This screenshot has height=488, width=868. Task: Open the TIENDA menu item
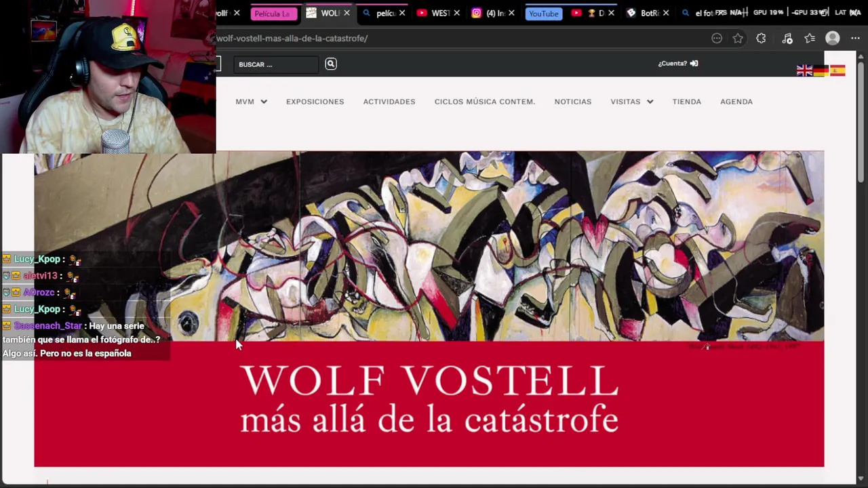tap(687, 102)
